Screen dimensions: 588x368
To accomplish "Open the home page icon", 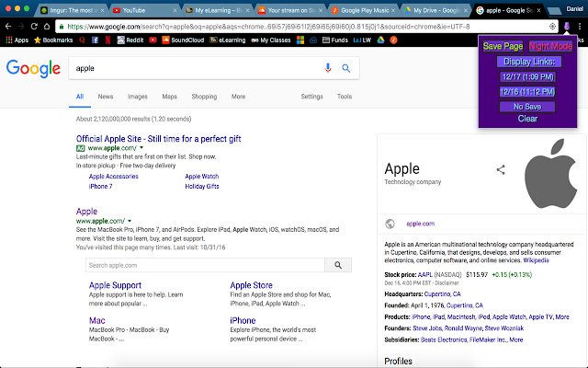I will [x=47, y=27].
